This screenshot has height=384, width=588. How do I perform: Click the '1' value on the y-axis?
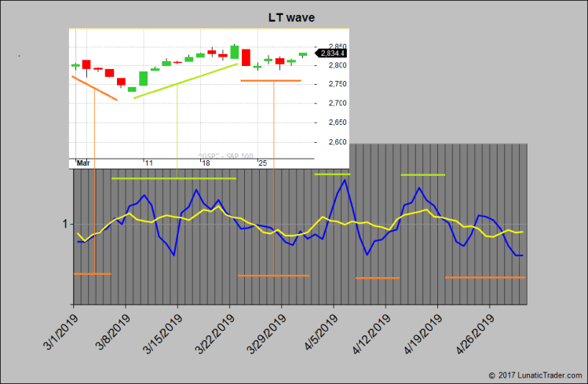(64, 225)
